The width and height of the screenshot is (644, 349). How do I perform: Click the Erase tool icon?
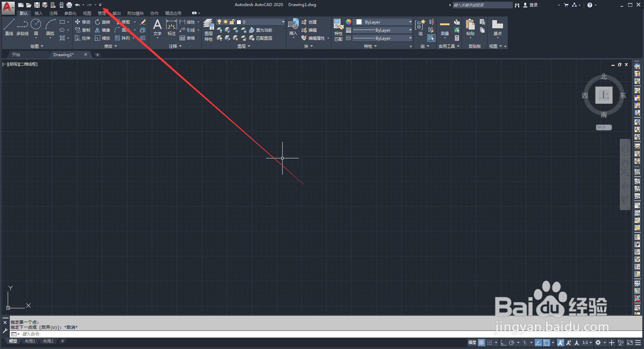click(143, 22)
